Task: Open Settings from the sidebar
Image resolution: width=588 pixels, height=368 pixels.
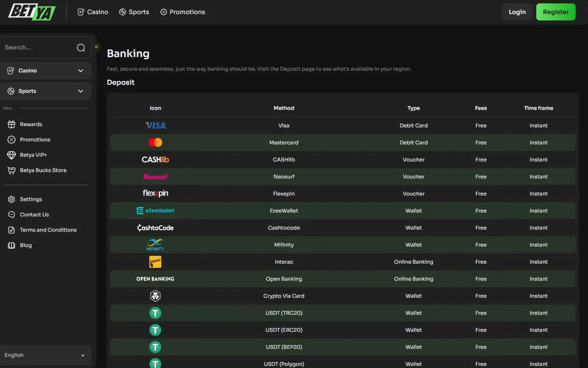Action: click(x=31, y=199)
